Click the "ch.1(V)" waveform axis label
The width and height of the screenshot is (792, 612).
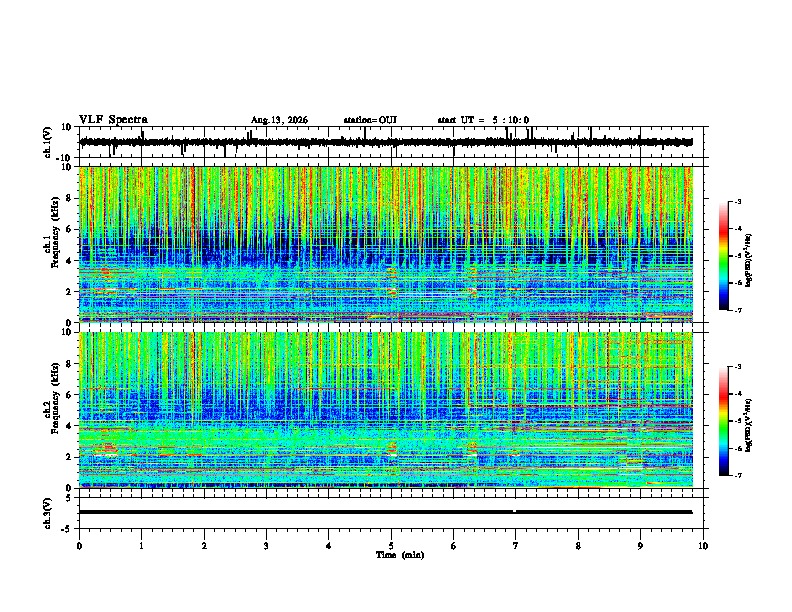pos(48,142)
